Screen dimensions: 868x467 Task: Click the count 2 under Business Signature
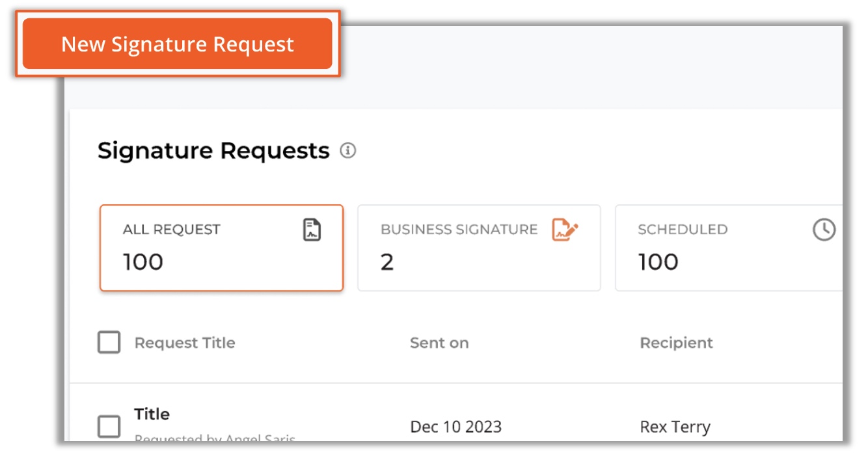coord(387,262)
